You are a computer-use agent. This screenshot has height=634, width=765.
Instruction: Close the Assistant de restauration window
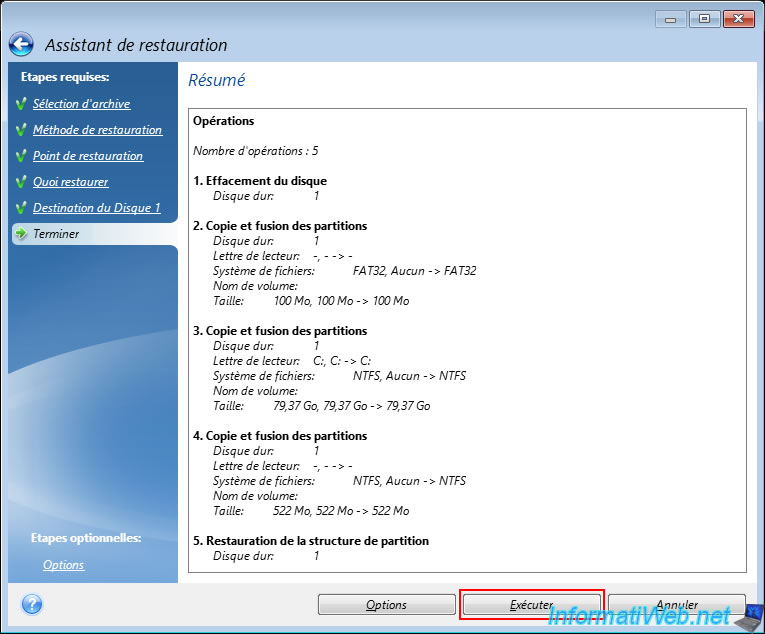[737, 19]
